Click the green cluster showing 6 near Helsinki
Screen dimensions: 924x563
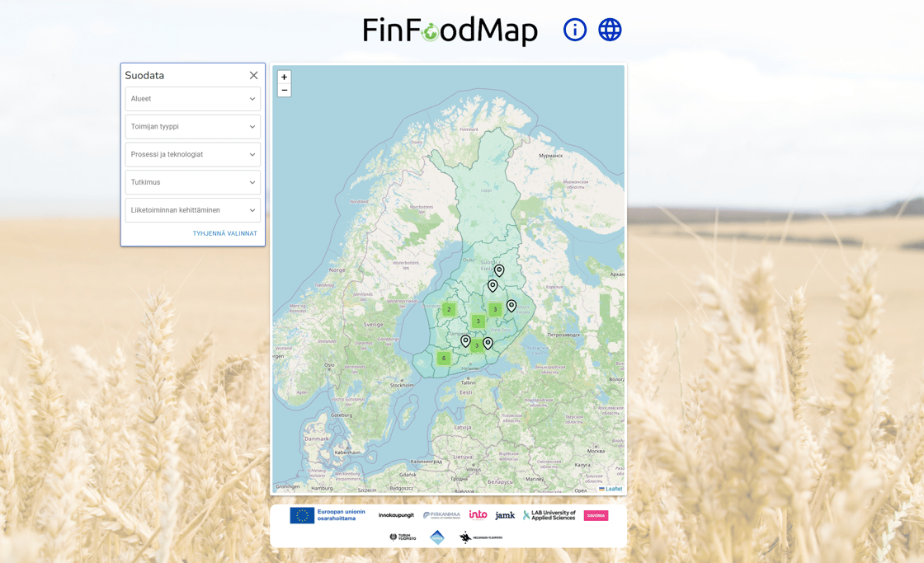click(443, 358)
